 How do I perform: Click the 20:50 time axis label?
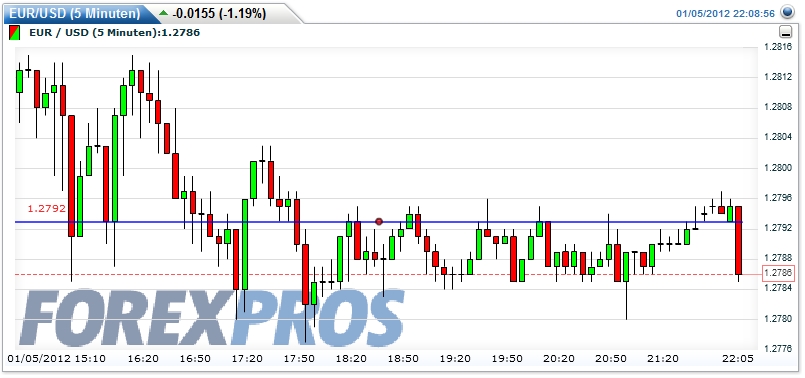(x=611, y=359)
